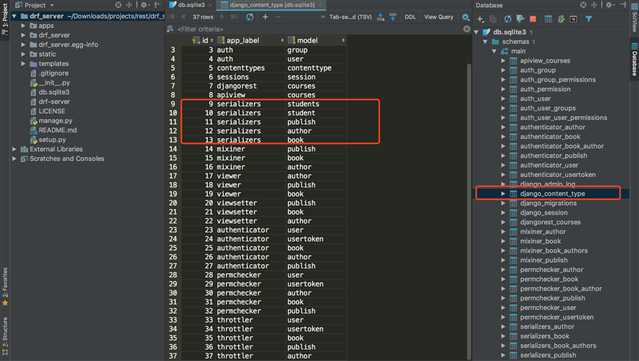Select the LICENSE file
639x361 pixels.
[51, 111]
